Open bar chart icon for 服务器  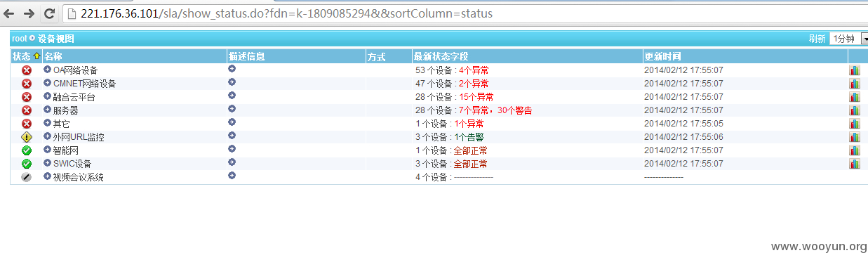coord(855,110)
